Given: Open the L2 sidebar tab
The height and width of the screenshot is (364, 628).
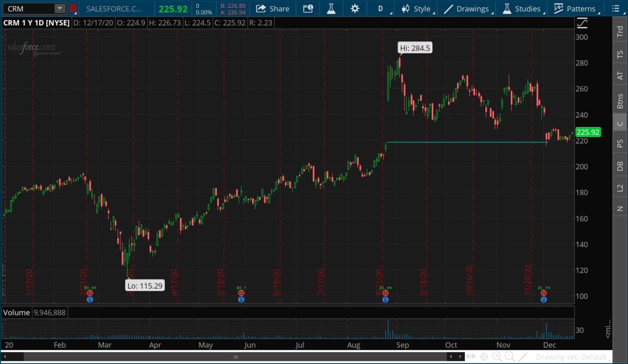Looking at the screenshot, I should pos(620,188).
